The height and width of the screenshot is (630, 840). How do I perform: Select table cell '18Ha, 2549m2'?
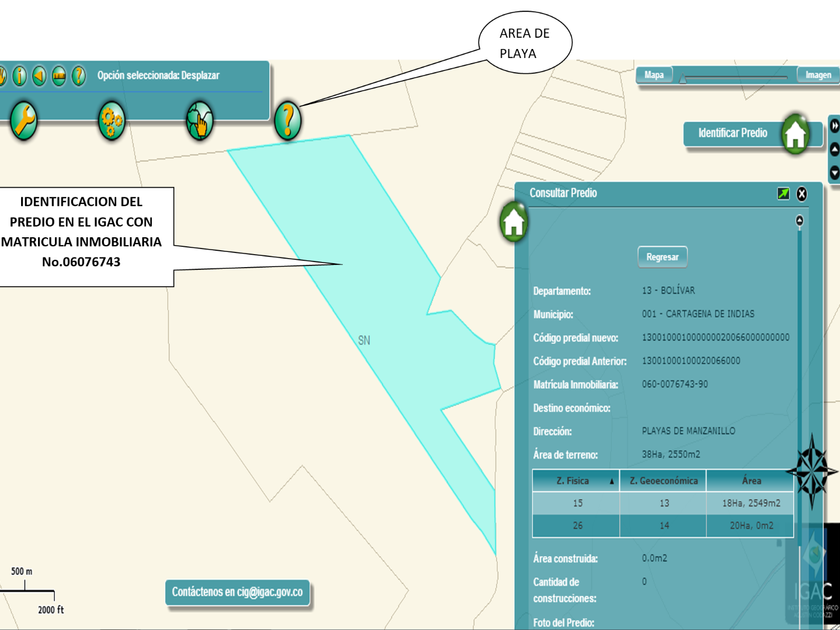751,503
